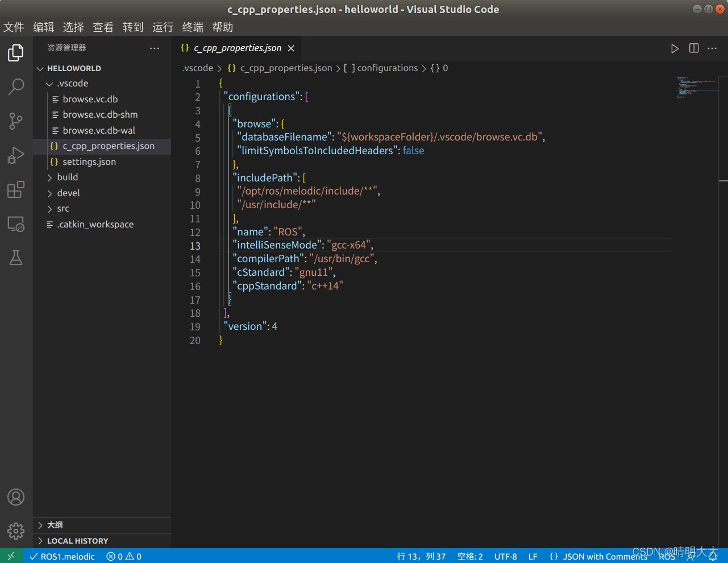Viewport: 728px width, 563px height.
Task: Click .vscode breadcrumb segment
Action: click(198, 68)
